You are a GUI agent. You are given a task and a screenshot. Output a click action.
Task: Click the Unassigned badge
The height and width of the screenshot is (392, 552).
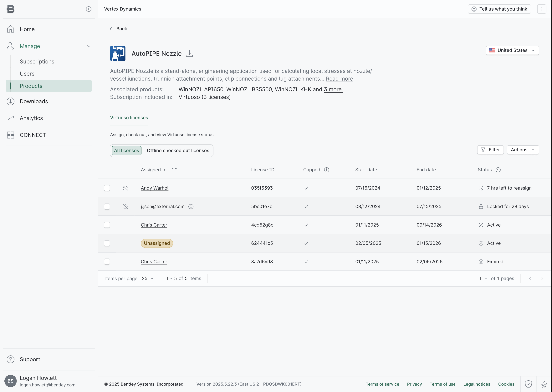157,243
